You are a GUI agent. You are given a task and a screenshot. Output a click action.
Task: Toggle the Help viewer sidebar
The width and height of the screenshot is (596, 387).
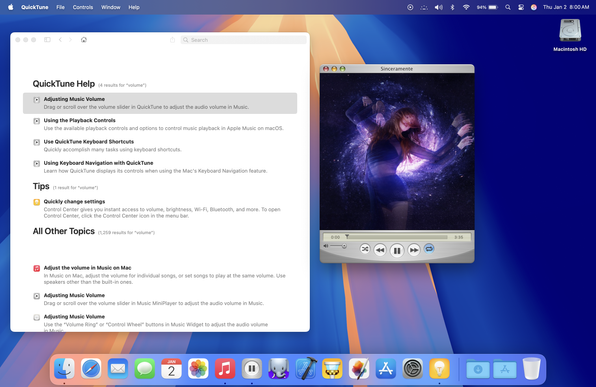[47, 40]
